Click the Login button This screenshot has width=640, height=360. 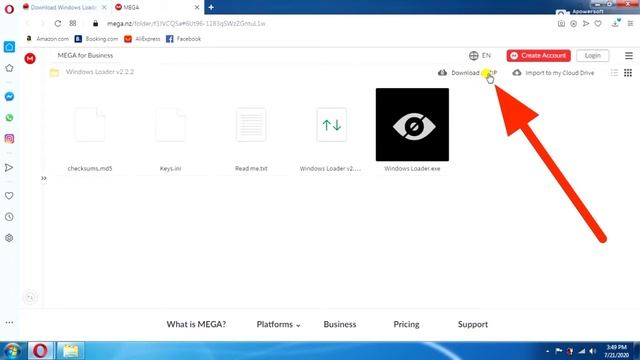click(592, 56)
